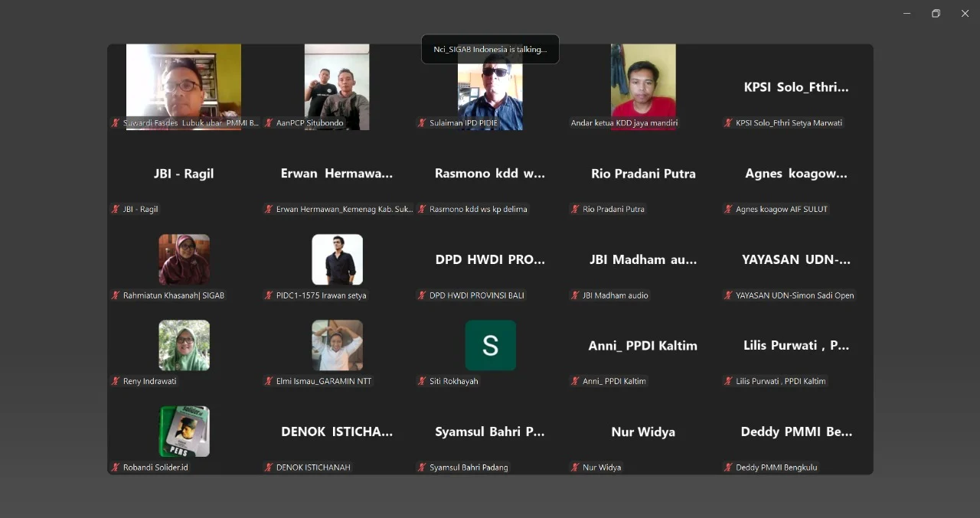Image resolution: width=980 pixels, height=518 pixels.
Task: Click PIDC1-1575 Irawan setya profile photo
Action: [337, 259]
